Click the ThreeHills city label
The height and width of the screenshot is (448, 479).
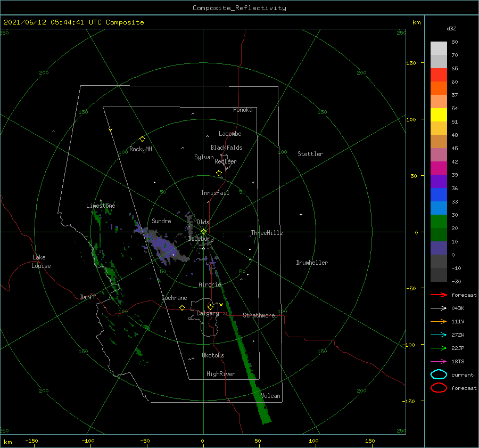pos(267,233)
